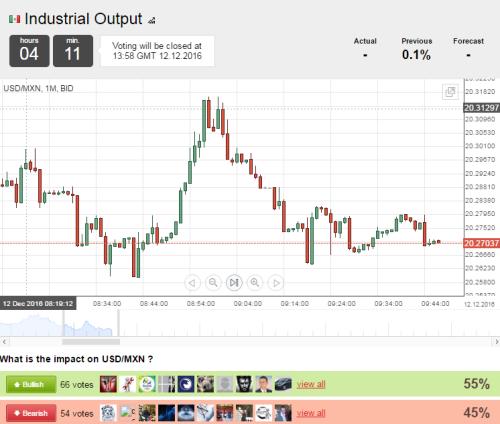The image size is (500, 424).
Task: Open the blue chart avatar in Bearish row
Action: [167, 413]
